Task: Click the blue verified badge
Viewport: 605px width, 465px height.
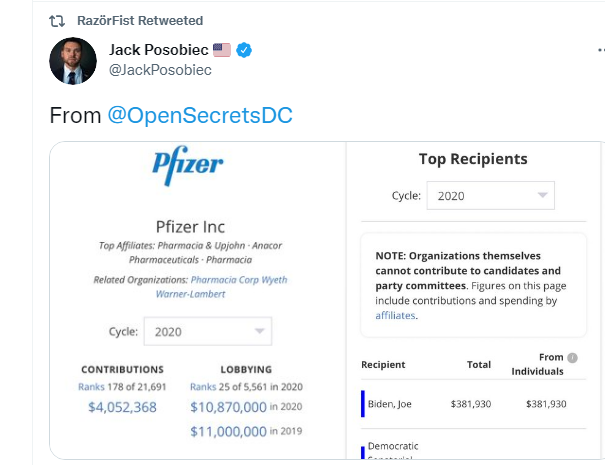Action: (244, 50)
